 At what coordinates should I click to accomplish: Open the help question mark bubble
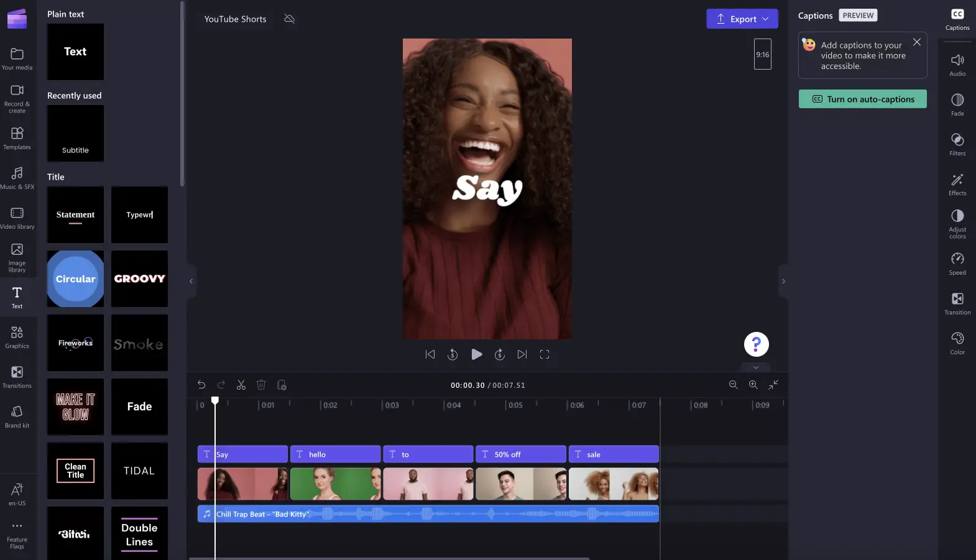point(757,344)
